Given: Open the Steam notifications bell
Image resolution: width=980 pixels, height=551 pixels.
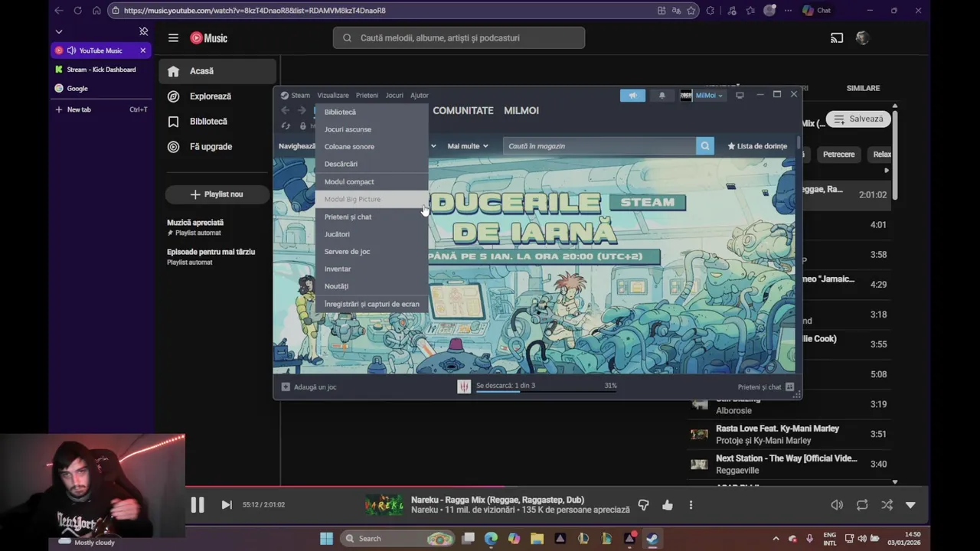Looking at the screenshot, I should [x=662, y=96].
